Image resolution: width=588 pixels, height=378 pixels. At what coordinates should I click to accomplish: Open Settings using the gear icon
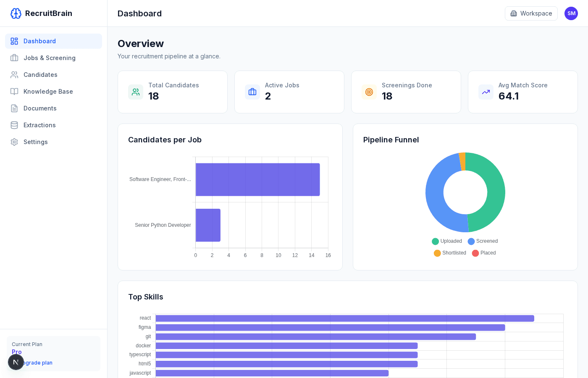[14, 142]
